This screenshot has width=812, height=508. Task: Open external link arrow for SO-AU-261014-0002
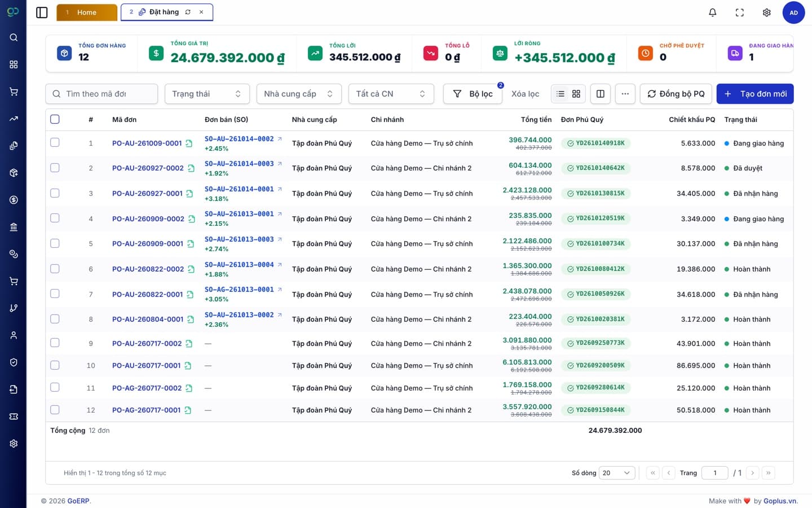coord(280,138)
